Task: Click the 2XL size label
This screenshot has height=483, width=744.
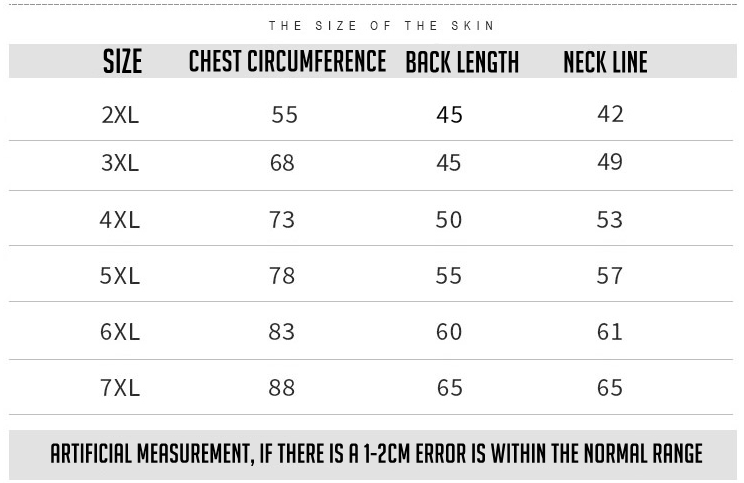Action: coord(120,115)
